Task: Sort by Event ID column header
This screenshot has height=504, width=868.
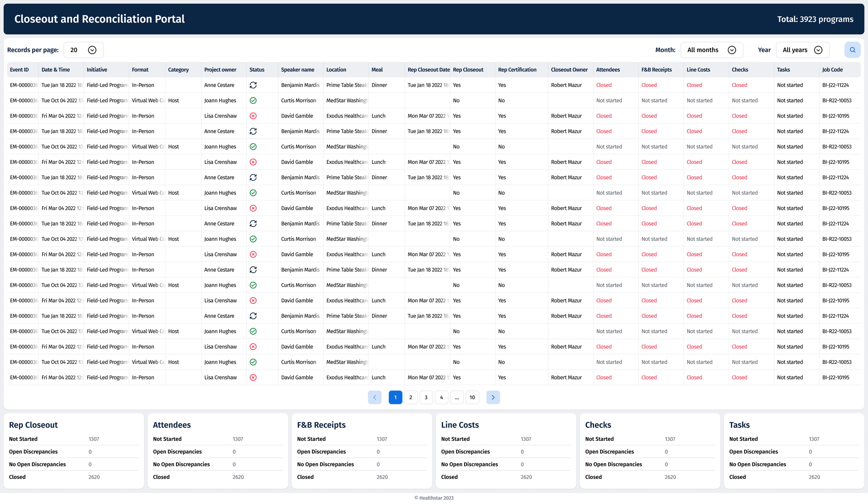Action: click(19, 70)
